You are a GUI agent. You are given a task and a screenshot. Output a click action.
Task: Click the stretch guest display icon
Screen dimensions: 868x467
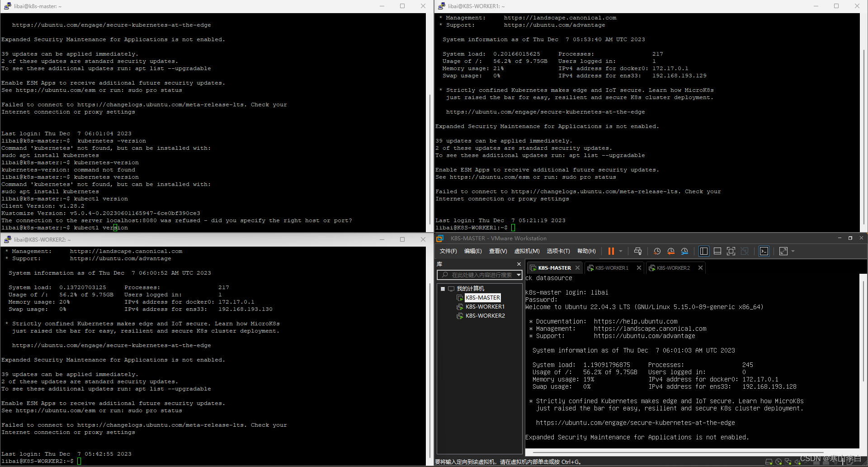[x=783, y=251]
